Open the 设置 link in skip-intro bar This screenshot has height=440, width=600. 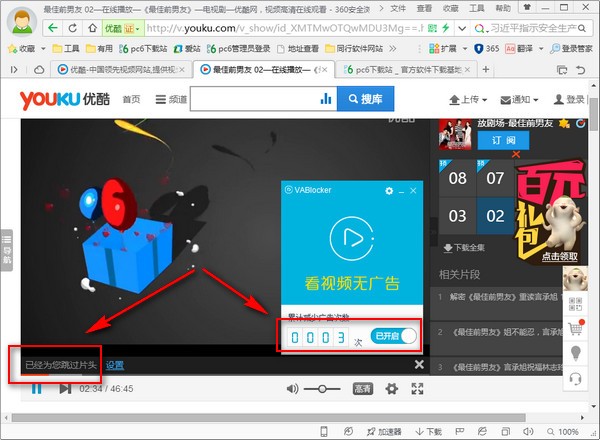pyautogui.click(x=115, y=365)
